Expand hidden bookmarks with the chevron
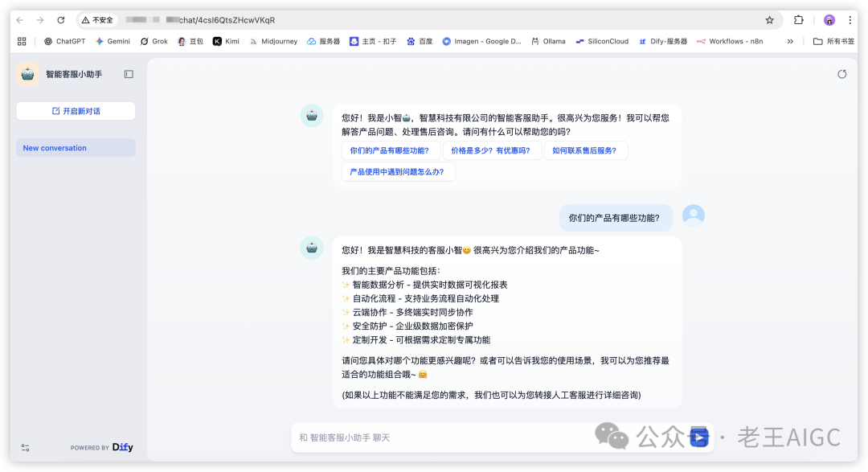868x472 pixels. coord(790,41)
